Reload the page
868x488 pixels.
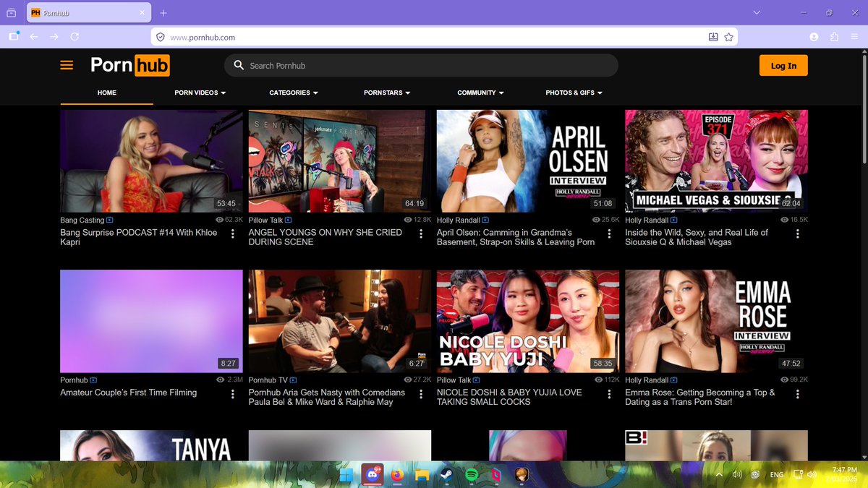[x=75, y=37]
